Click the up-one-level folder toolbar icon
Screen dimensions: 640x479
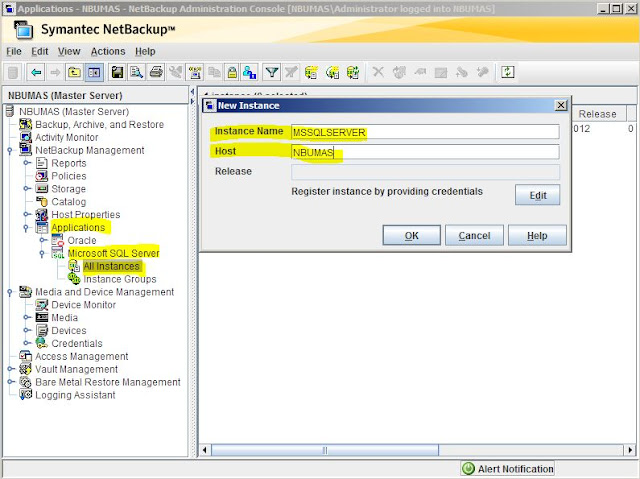pos(74,73)
